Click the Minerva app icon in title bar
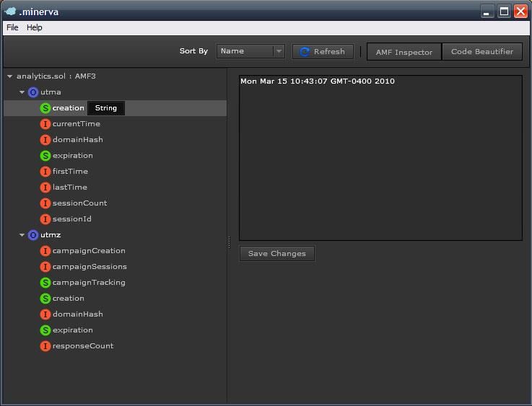The image size is (532, 406). (x=10, y=11)
